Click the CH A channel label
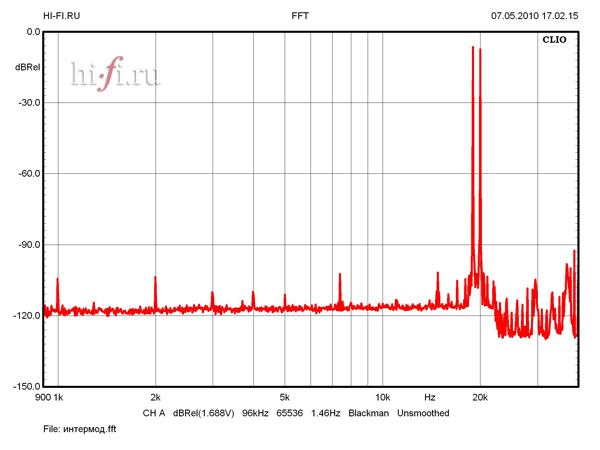600x450 pixels. pos(153,413)
